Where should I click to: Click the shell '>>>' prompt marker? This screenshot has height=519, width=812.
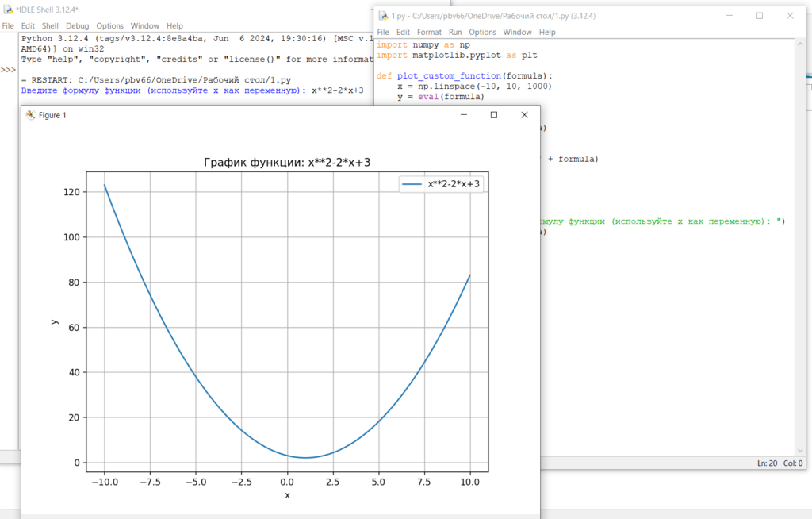[x=8, y=70]
